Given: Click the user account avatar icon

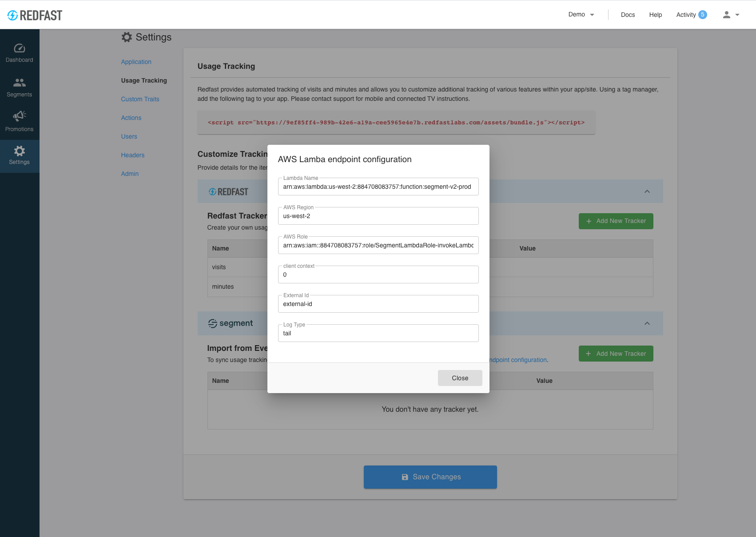Looking at the screenshot, I should [727, 15].
